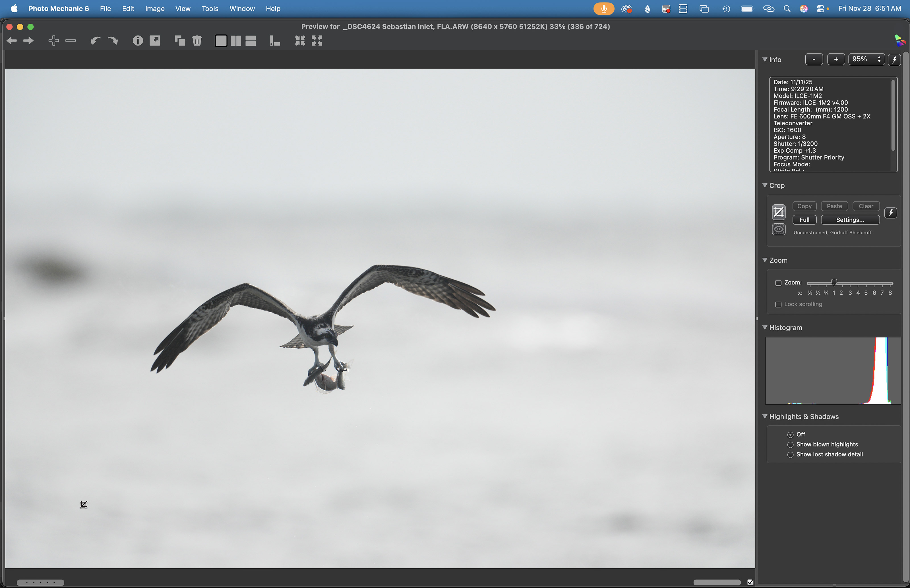Select Show blown highlights option
The height and width of the screenshot is (588, 910).
(790, 444)
